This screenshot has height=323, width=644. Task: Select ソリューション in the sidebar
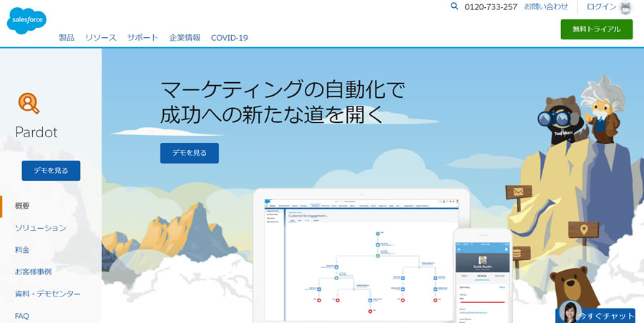[41, 228]
